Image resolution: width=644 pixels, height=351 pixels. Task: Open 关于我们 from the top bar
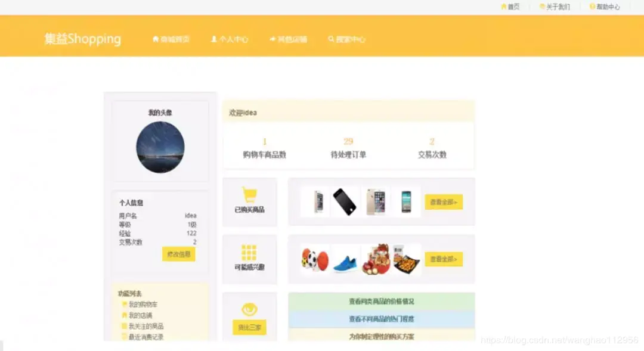[x=555, y=7]
